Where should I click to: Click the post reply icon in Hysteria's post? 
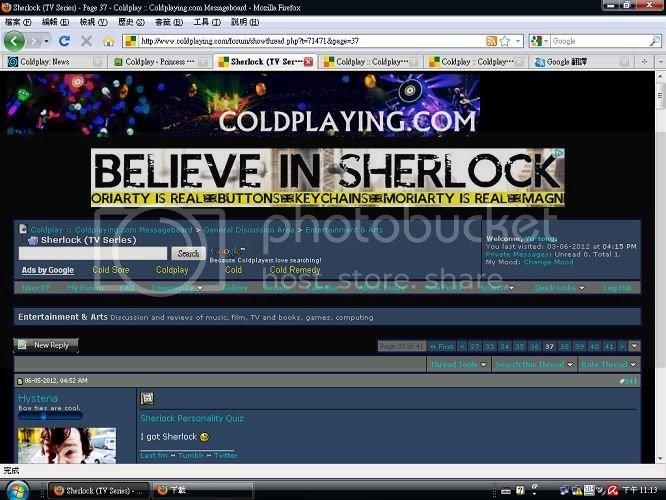coord(147,398)
